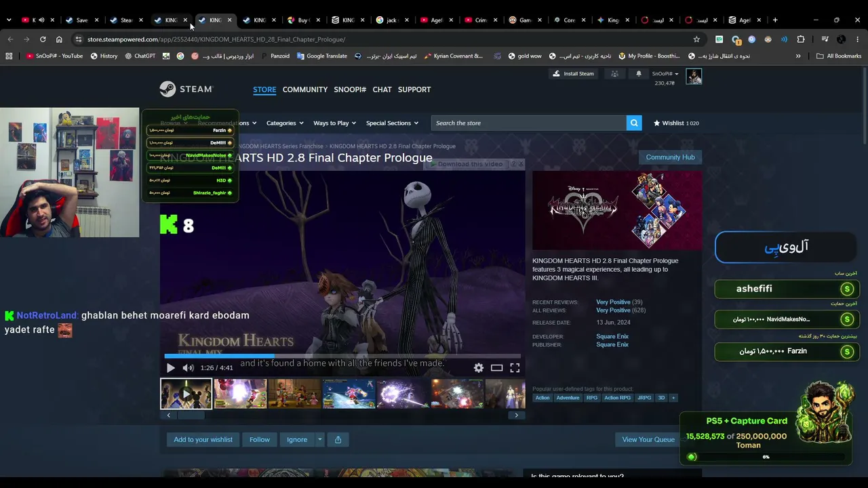Screen dimensions: 868x488
Task: Open video settings gear in the trailer player
Action: point(479,367)
